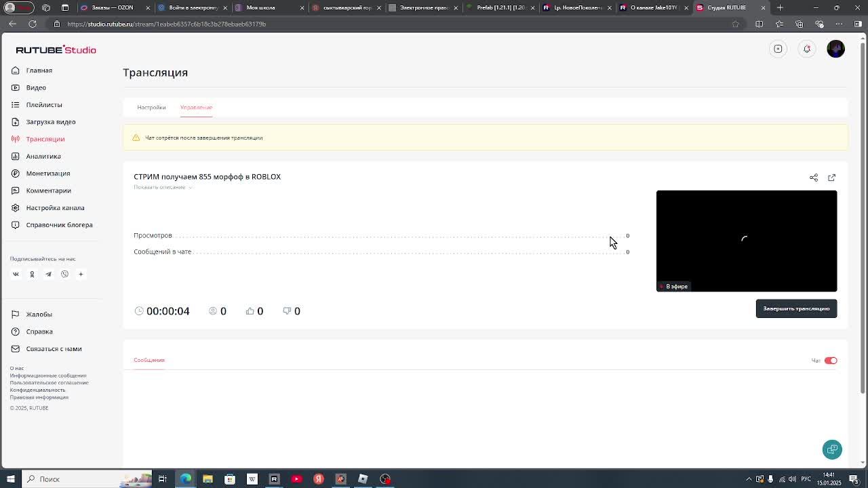Click the viewers count icon

213,311
